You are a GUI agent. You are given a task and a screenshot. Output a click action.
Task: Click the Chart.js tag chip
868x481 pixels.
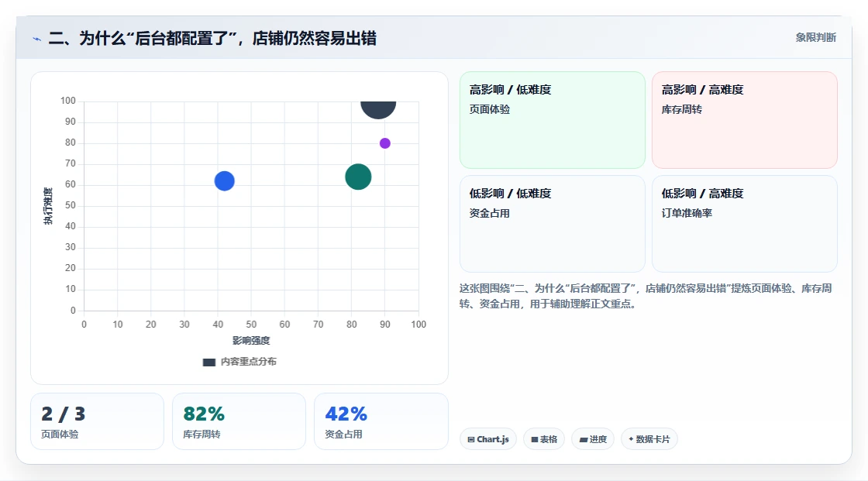tap(488, 439)
